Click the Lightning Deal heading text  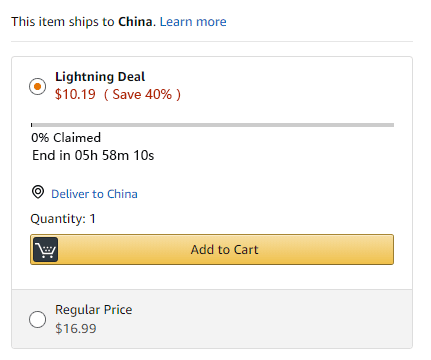click(x=100, y=77)
